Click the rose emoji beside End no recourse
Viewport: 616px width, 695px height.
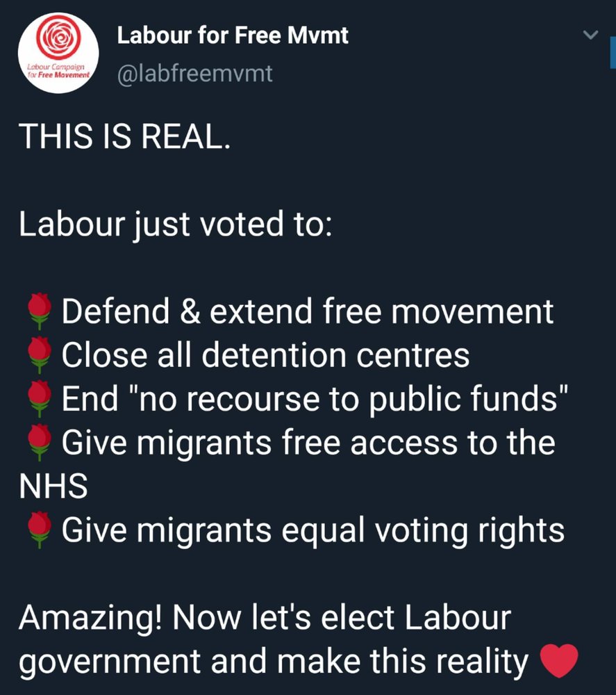tap(40, 398)
